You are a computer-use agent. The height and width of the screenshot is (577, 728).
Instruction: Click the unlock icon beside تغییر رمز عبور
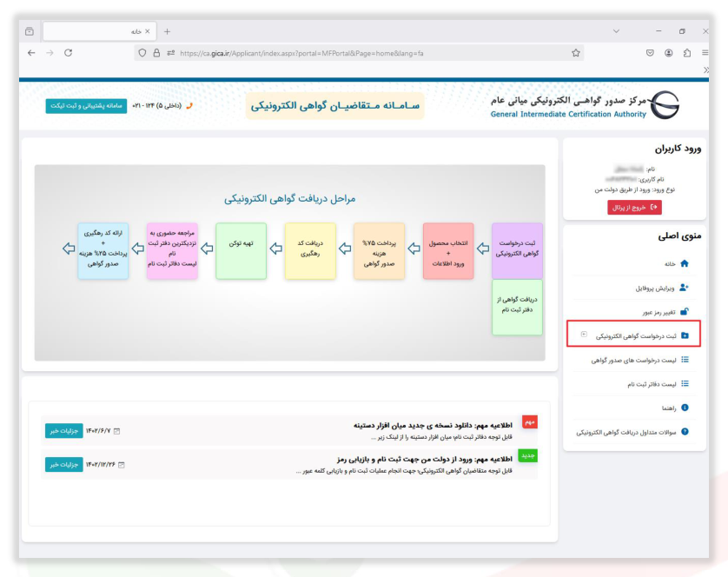pyautogui.click(x=685, y=311)
